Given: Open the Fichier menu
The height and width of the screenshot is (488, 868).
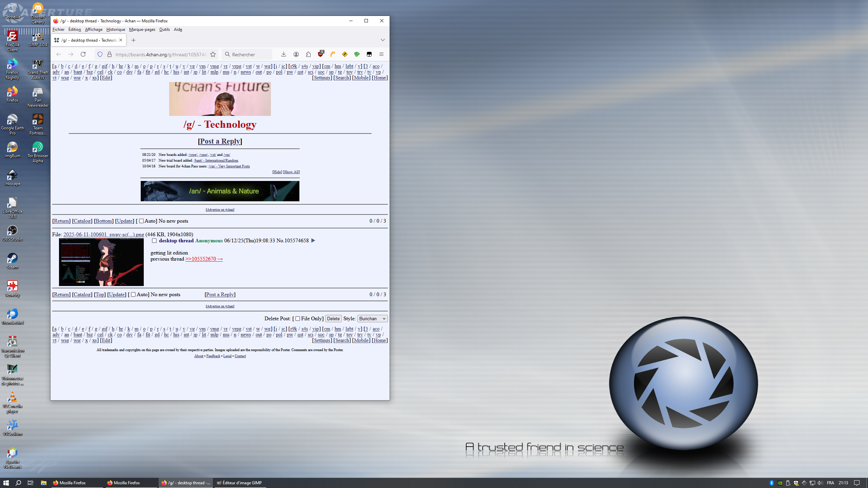Looking at the screenshot, I should pos(58,29).
